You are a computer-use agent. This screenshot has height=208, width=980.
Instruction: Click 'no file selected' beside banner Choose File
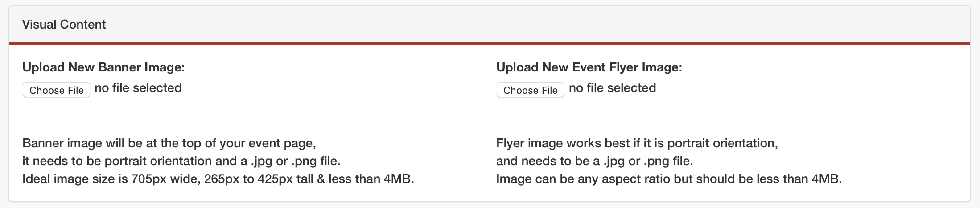138,88
